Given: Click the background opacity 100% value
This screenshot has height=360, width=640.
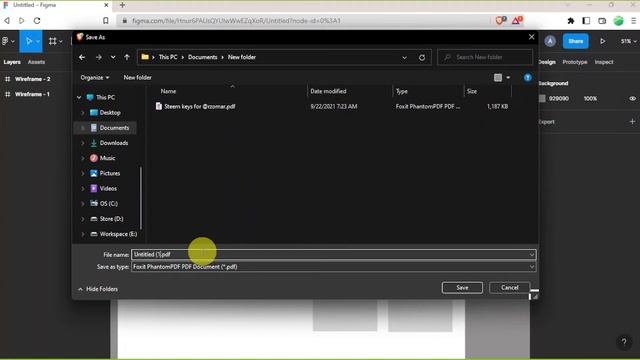Looking at the screenshot, I should coord(590,98).
